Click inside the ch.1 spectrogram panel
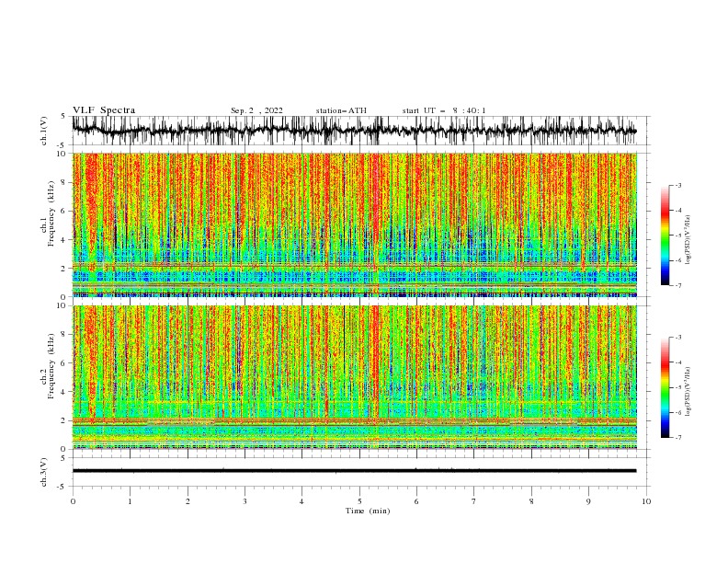This screenshot has width=728, height=563. coord(354,224)
